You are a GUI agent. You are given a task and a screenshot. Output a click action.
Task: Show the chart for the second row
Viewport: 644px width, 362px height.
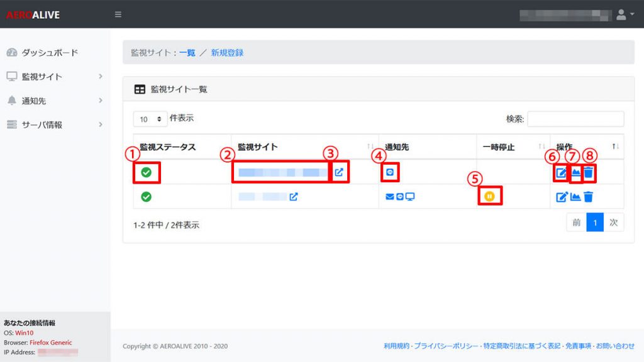[575, 197]
